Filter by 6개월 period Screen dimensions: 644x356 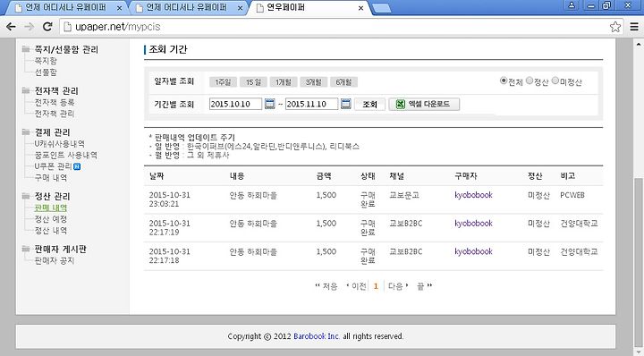[343, 82]
